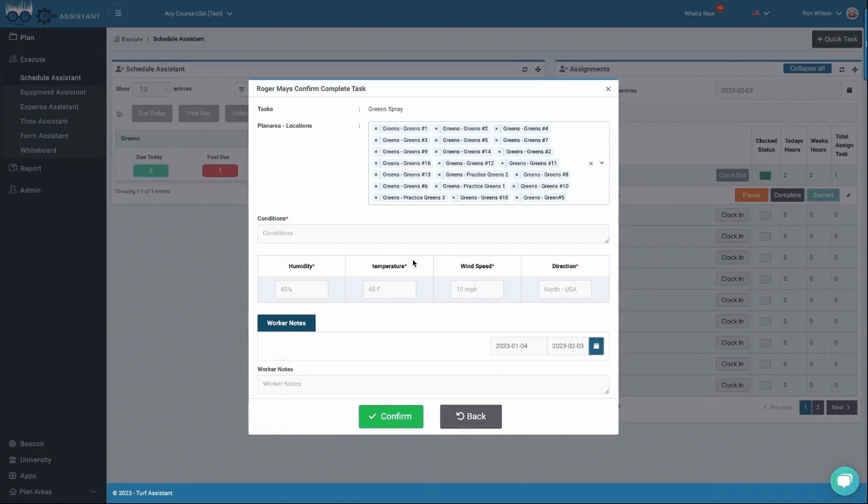
Task: Switch to the Worker Notes tab
Action: [x=286, y=323]
